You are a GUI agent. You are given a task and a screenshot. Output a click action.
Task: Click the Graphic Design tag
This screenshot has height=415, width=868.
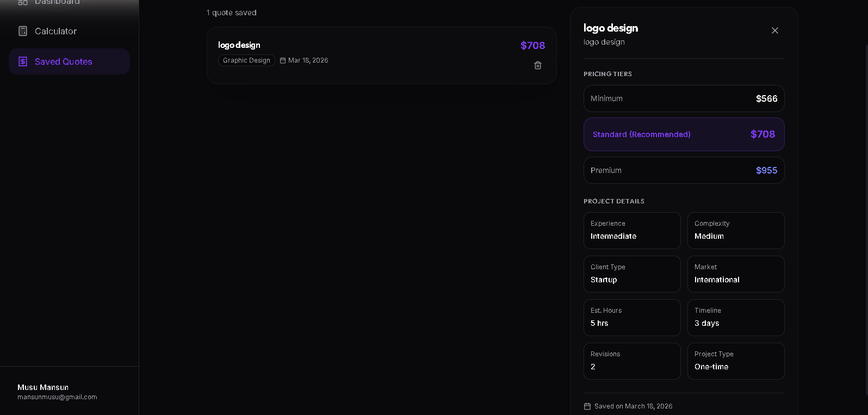point(246,60)
